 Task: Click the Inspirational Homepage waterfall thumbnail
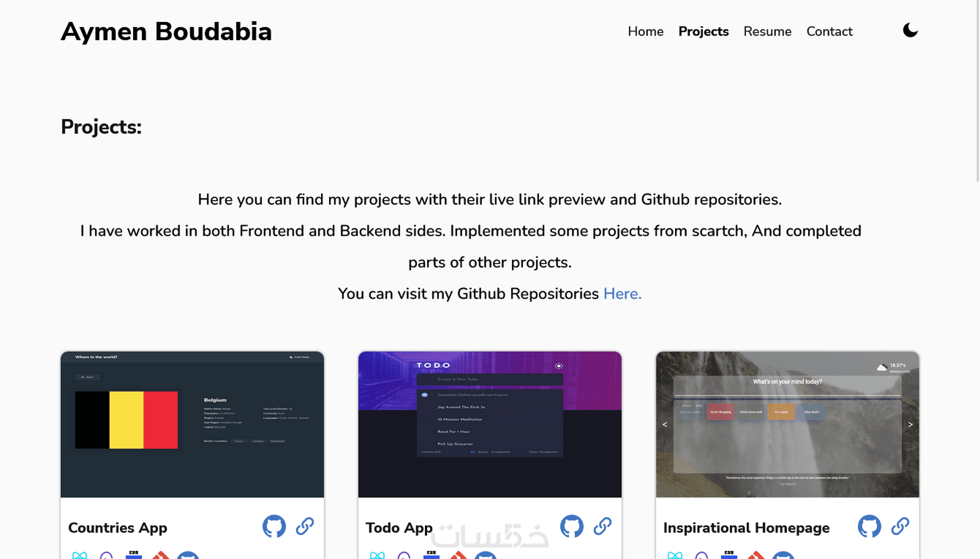click(x=787, y=424)
